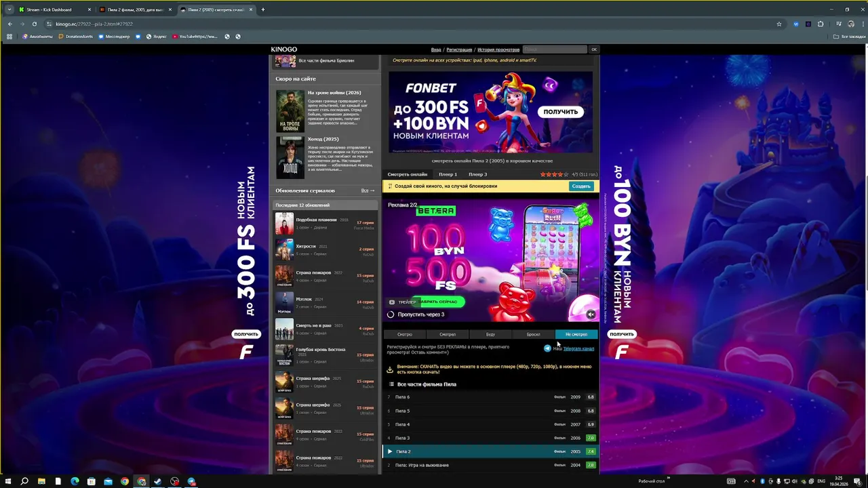
Task: Open the Мэтлок series entry
Action: tap(325, 302)
